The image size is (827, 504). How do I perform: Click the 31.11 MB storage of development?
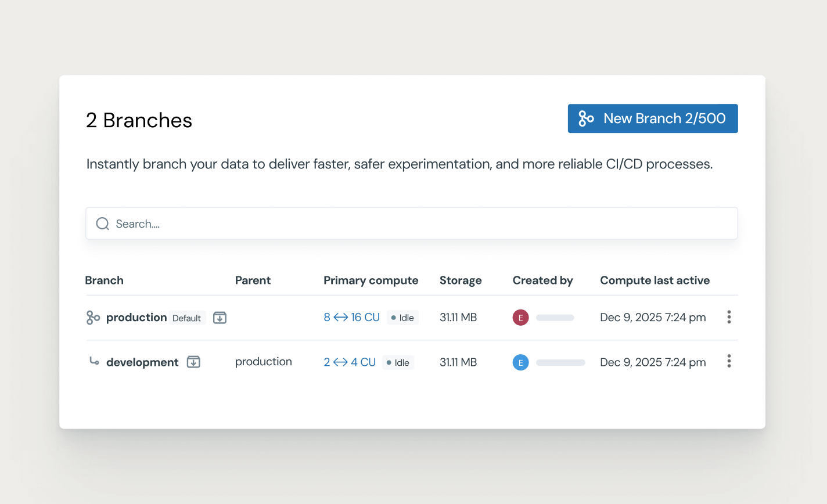458,362
